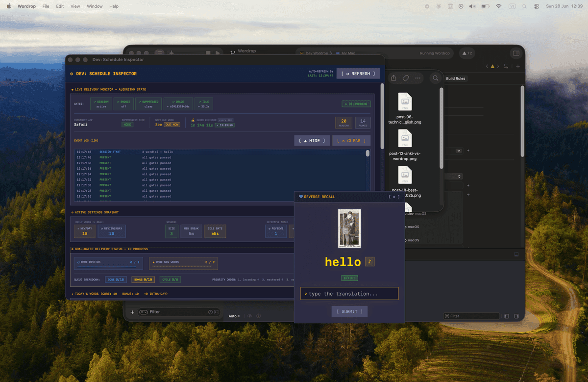Open the Finder tags icon

[406, 78]
